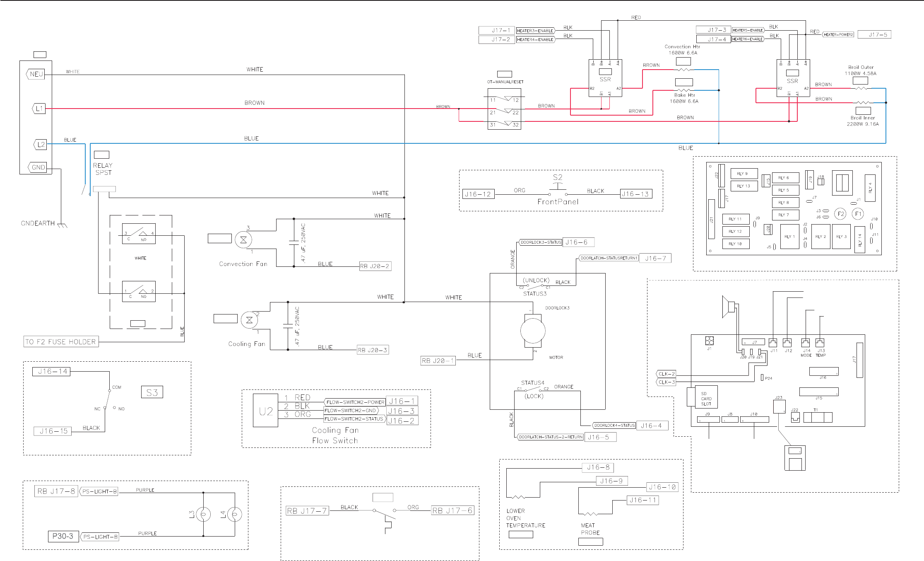This screenshot has width=924, height=561.
Task: Click the F1 fuse circle
Action: pyautogui.click(x=858, y=214)
